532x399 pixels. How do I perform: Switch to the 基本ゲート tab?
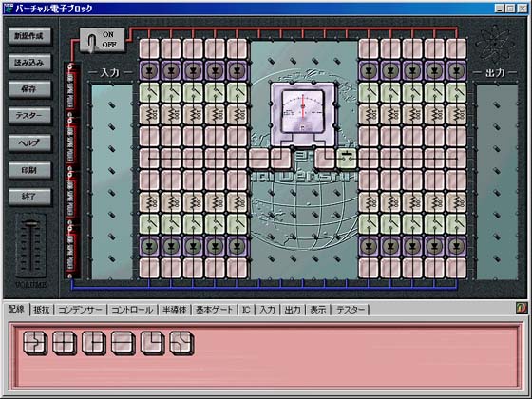214,310
